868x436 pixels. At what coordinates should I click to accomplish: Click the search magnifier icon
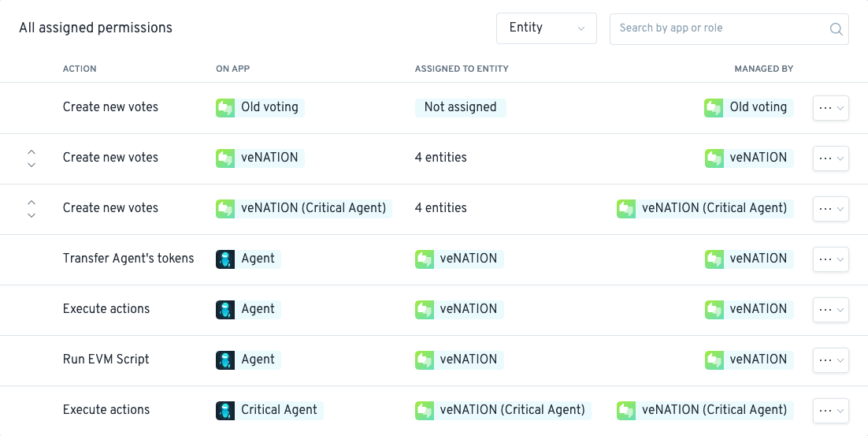coord(836,29)
